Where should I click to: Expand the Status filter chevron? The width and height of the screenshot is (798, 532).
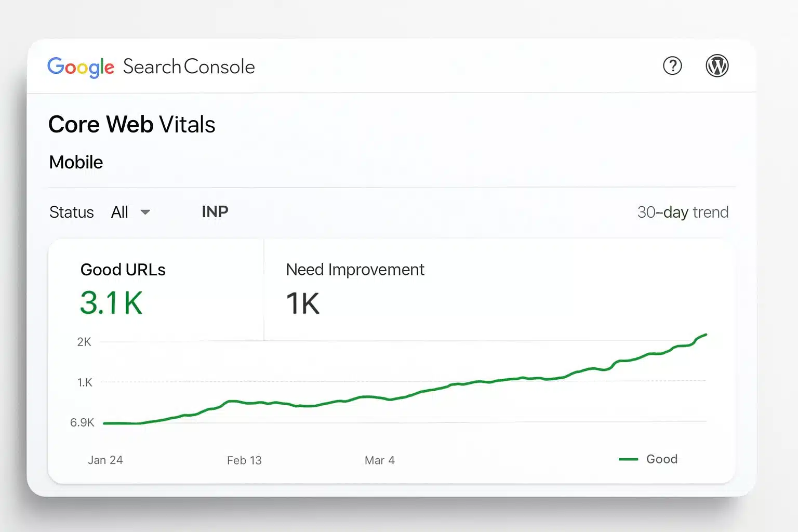click(145, 212)
